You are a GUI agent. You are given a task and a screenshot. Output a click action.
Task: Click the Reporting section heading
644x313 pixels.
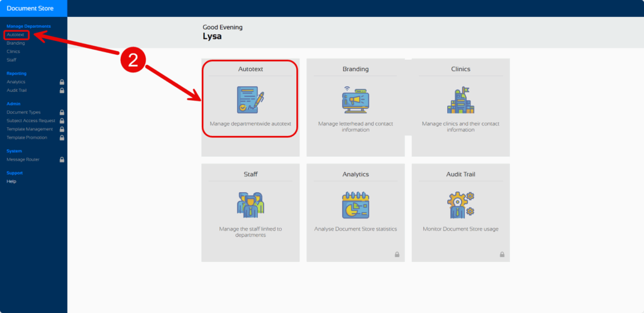[16, 74]
